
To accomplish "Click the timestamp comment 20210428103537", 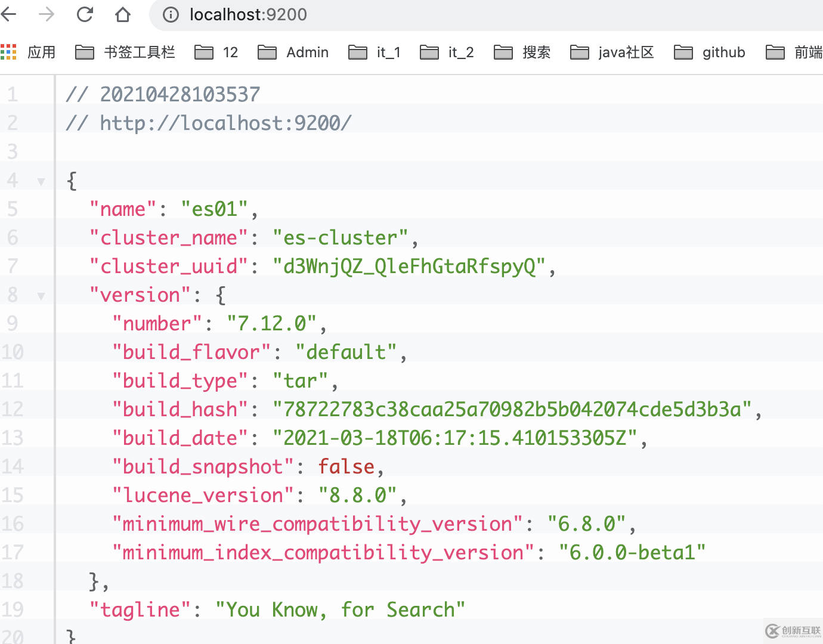I will 180,95.
